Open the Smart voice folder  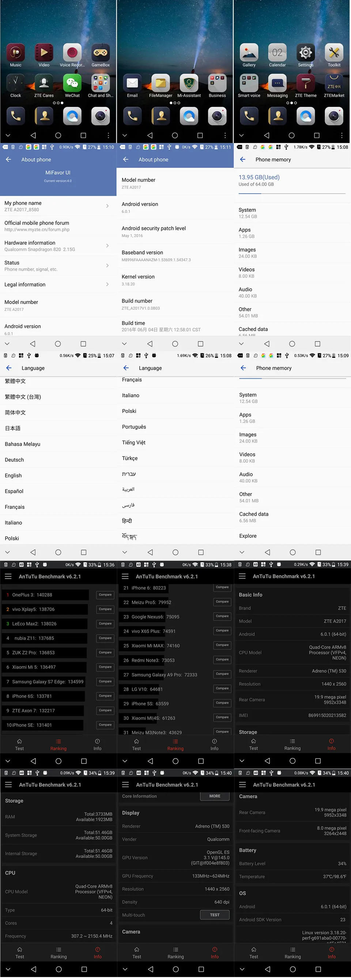pos(249,83)
